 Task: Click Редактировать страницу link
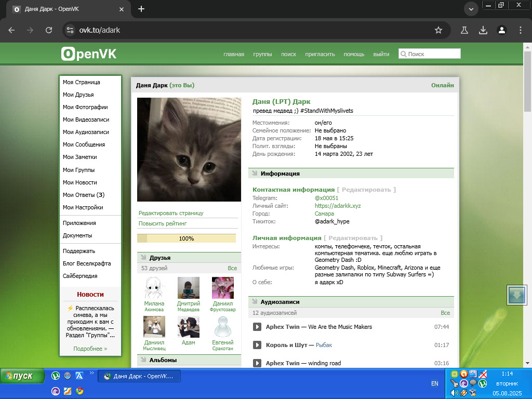pyautogui.click(x=171, y=213)
